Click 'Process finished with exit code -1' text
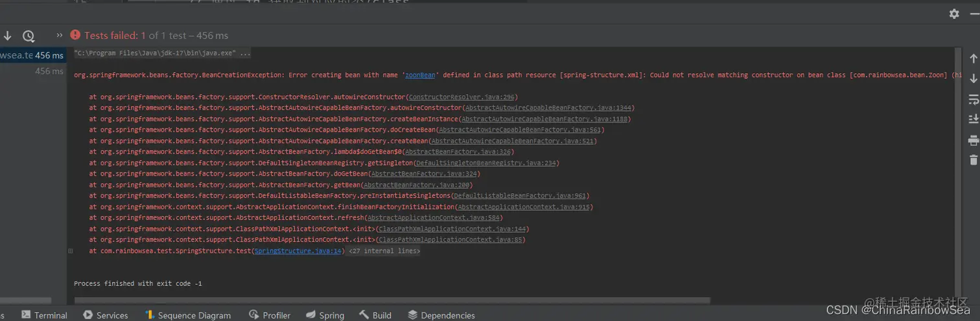The image size is (980, 321). (138, 284)
